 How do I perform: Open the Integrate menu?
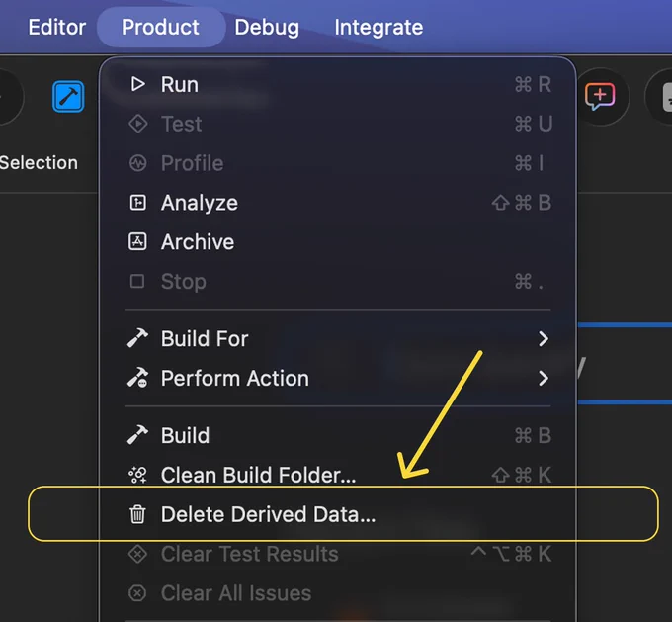click(x=378, y=27)
